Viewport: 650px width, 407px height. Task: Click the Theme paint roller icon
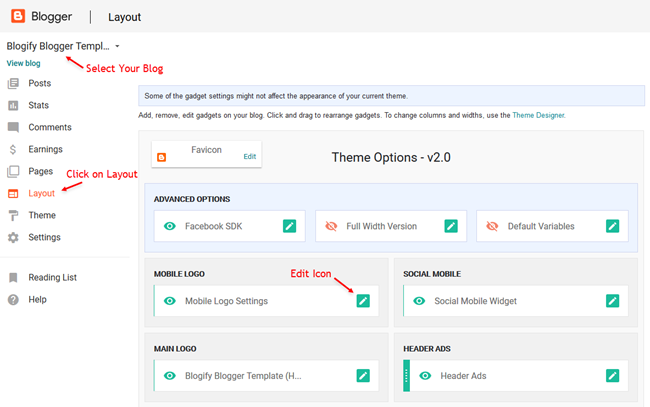click(13, 216)
